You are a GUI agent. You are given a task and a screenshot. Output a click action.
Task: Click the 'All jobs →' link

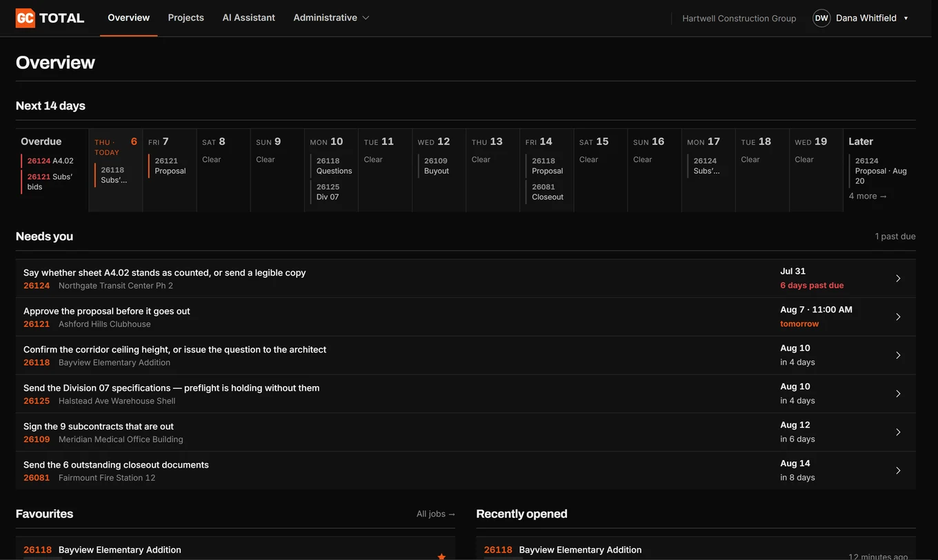point(436,514)
